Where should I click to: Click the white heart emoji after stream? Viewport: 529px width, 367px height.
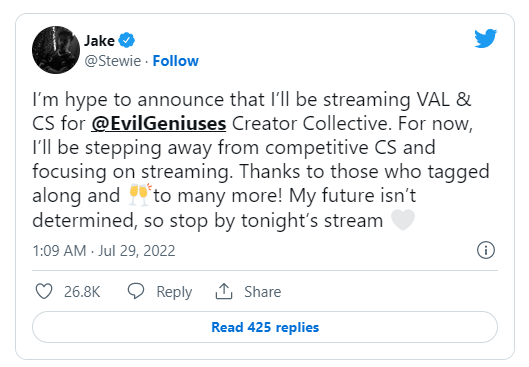[402, 220]
